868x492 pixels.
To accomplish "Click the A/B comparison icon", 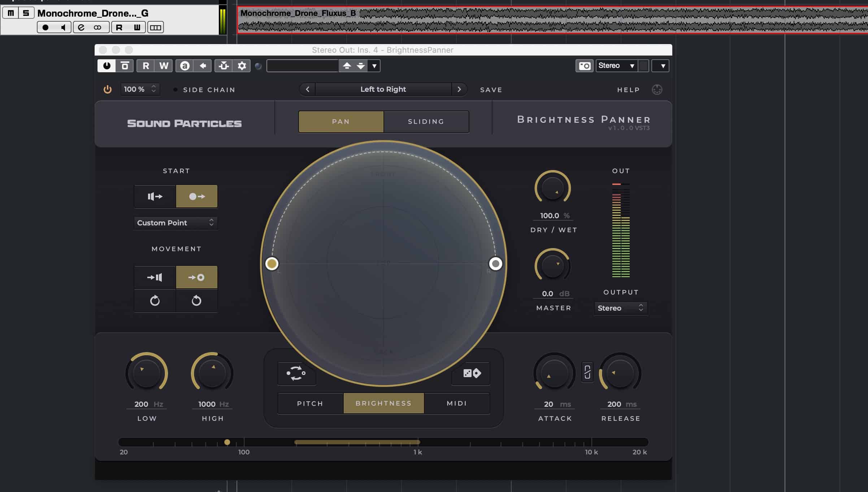I will pyautogui.click(x=185, y=66).
